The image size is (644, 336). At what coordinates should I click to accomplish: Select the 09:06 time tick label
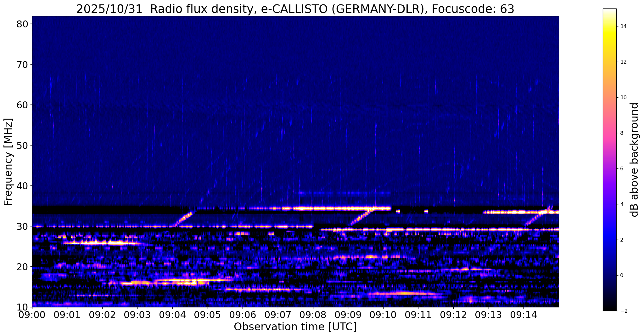pyautogui.click(x=243, y=315)
